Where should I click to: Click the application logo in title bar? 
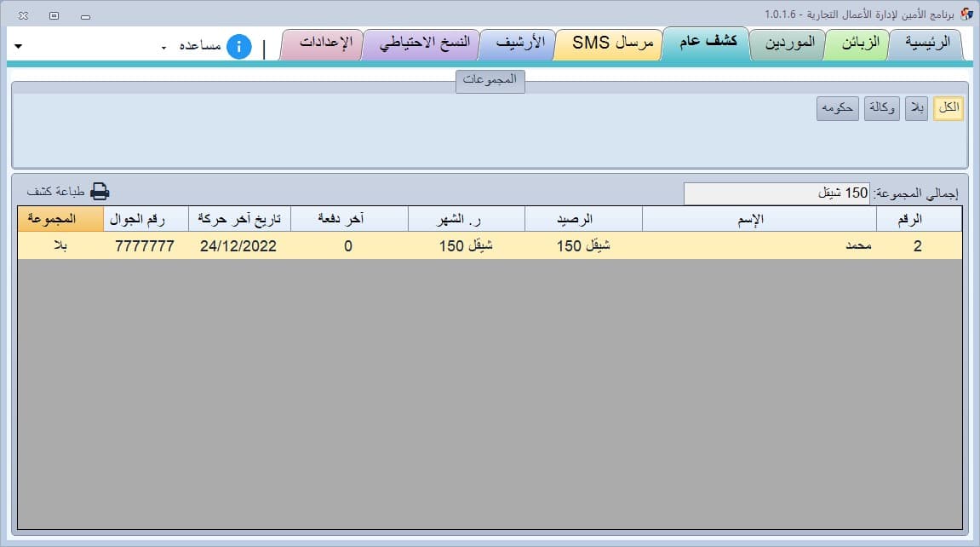click(966, 14)
